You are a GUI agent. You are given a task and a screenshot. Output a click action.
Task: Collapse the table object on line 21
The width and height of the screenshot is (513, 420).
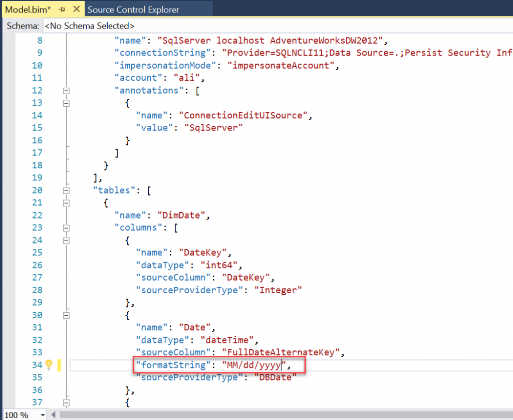click(65, 203)
